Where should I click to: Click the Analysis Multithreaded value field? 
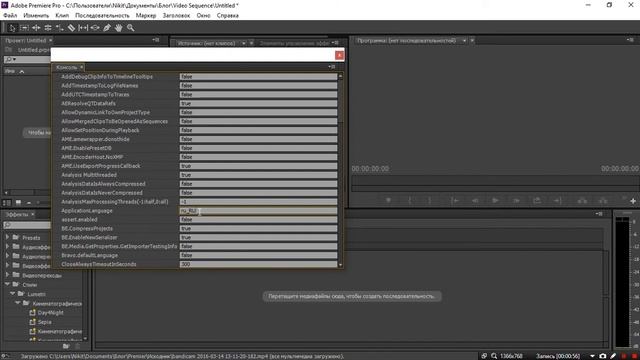point(258,175)
